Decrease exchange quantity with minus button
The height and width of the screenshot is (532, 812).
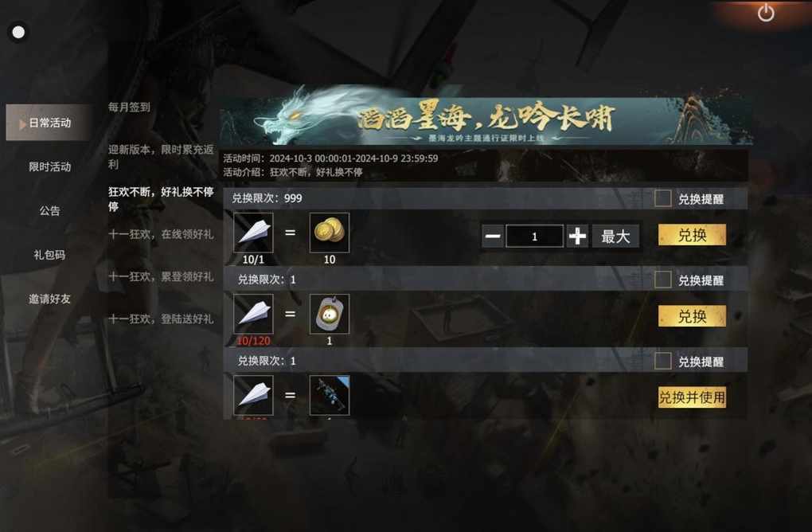493,237
